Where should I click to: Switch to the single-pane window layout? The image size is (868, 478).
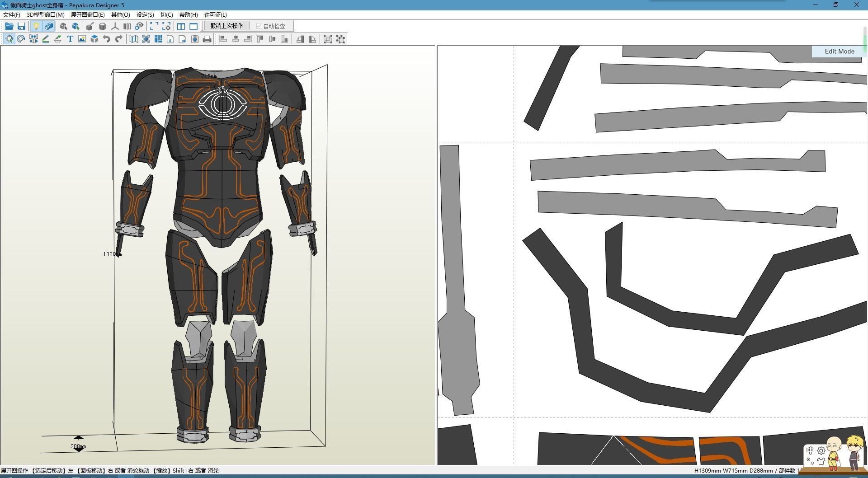[193, 26]
